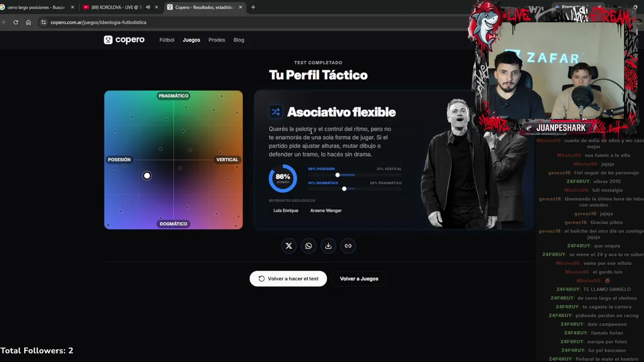
Task: Switch to the cerro largo posiciones tab
Action: (36, 7)
